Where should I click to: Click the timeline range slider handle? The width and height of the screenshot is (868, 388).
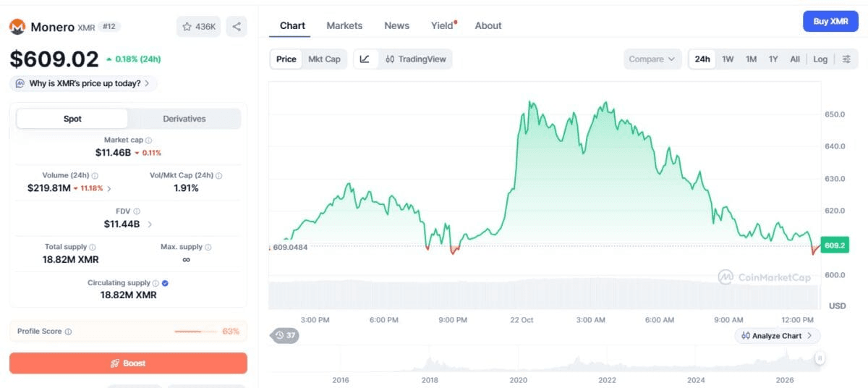pyautogui.click(x=820, y=358)
